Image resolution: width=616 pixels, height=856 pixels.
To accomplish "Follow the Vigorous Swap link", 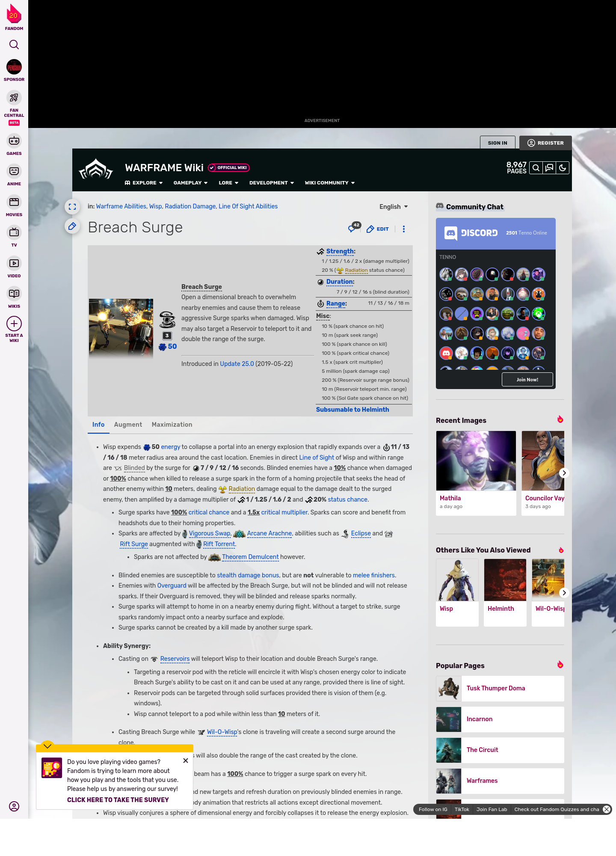I will 210,533.
